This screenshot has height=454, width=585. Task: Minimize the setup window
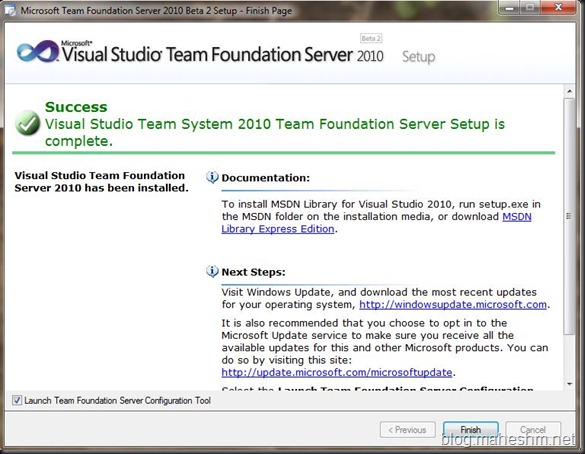pos(510,7)
